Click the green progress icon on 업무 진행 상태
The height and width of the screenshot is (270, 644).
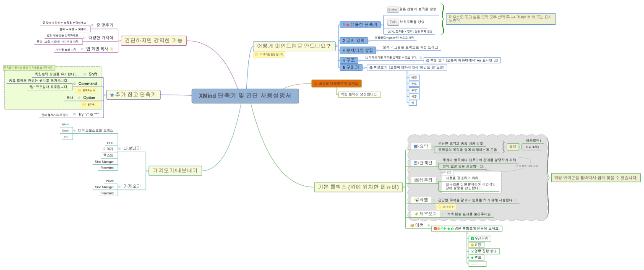pos(472,251)
